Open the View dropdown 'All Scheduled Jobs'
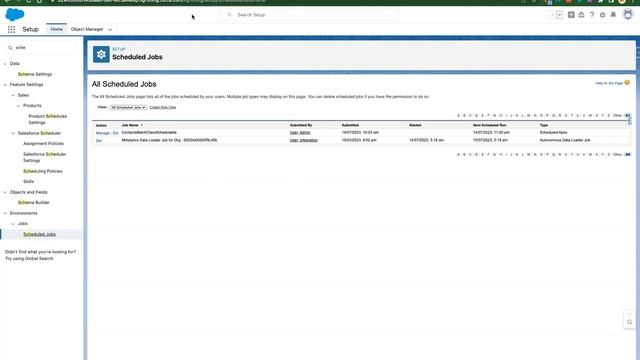This screenshot has width=640, height=360. (x=128, y=107)
